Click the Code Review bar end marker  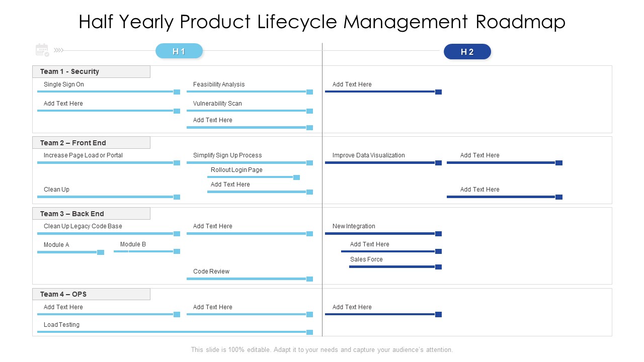tap(310, 279)
